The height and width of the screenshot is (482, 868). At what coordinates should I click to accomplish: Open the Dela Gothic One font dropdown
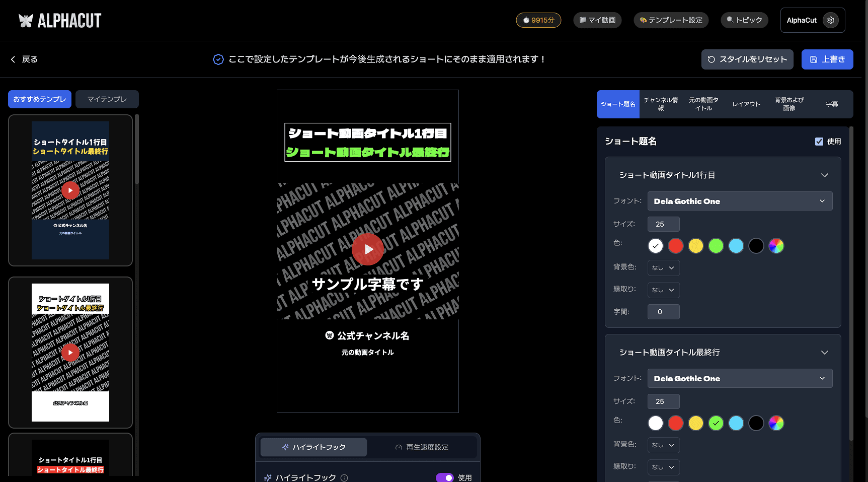point(740,201)
